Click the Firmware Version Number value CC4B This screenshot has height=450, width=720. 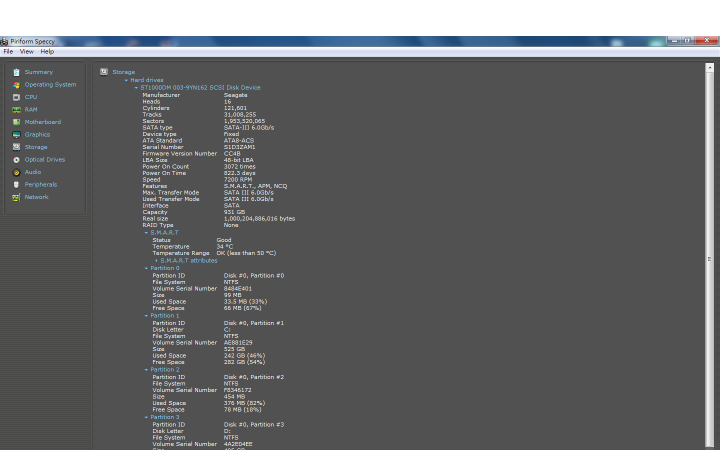(232, 154)
